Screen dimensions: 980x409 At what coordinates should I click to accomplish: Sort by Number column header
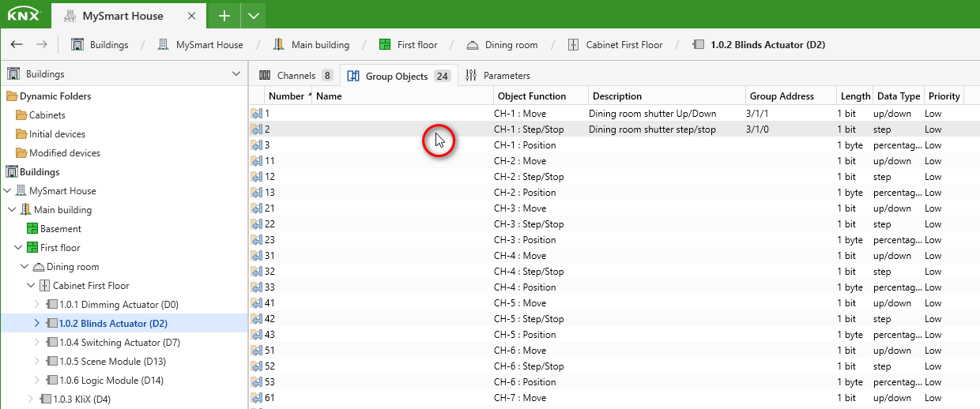[289, 96]
